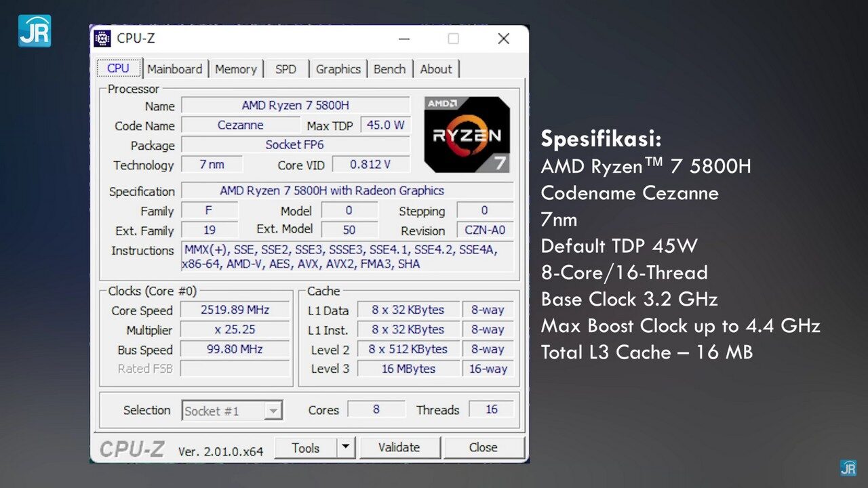The height and width of the screenshot is (488, 868).
Task: Click the Family value F
Action: point(210,211)
